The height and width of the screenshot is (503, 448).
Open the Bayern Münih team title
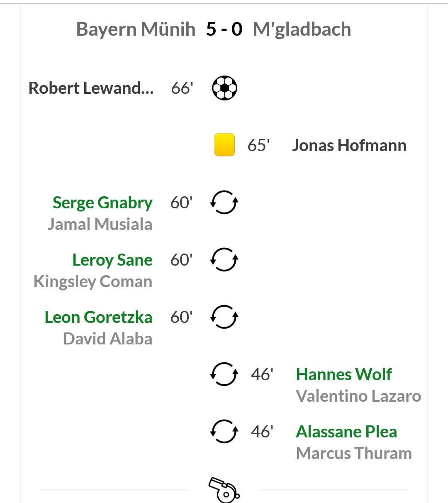pos(136,29)
